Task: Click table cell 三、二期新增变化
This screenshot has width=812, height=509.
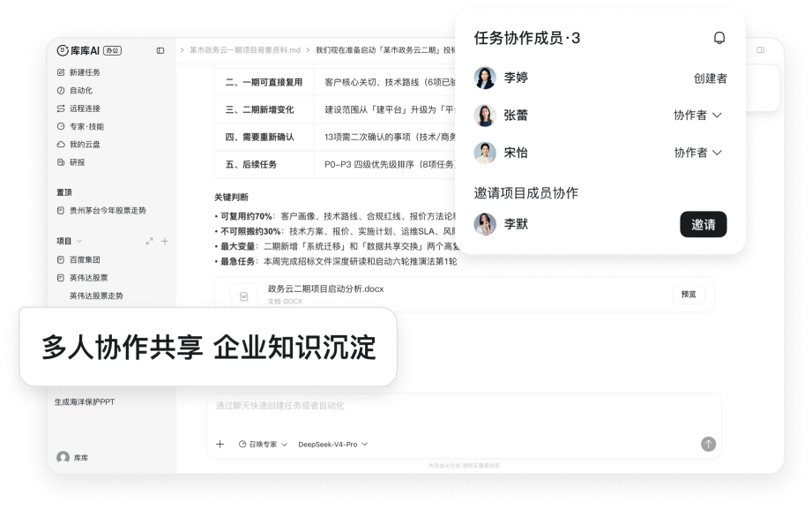Action: (x=264, y=109)
